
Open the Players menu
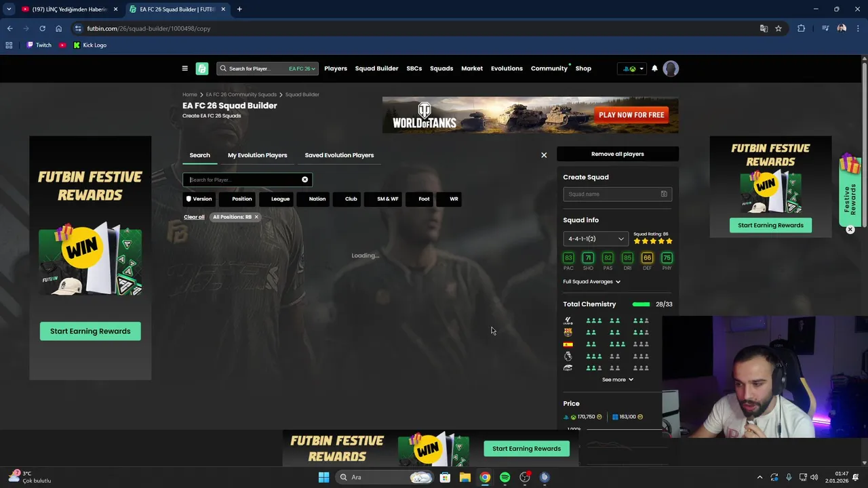coord(336,68)
